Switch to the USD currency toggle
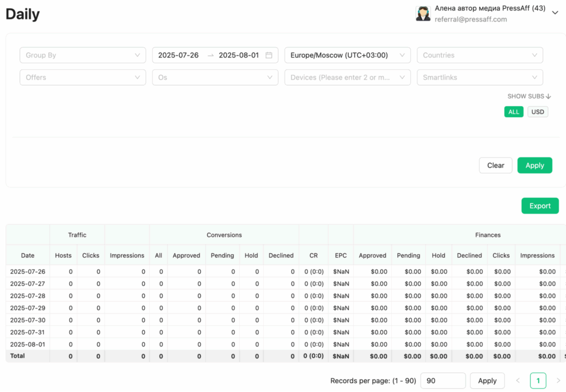This screenshot has width=566, height=392. coord(537,112)
